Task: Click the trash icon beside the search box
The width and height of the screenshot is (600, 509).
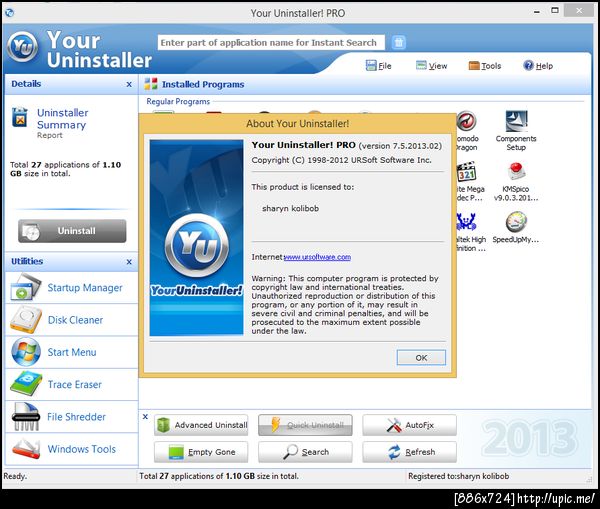Action: (x=399, y=42)
